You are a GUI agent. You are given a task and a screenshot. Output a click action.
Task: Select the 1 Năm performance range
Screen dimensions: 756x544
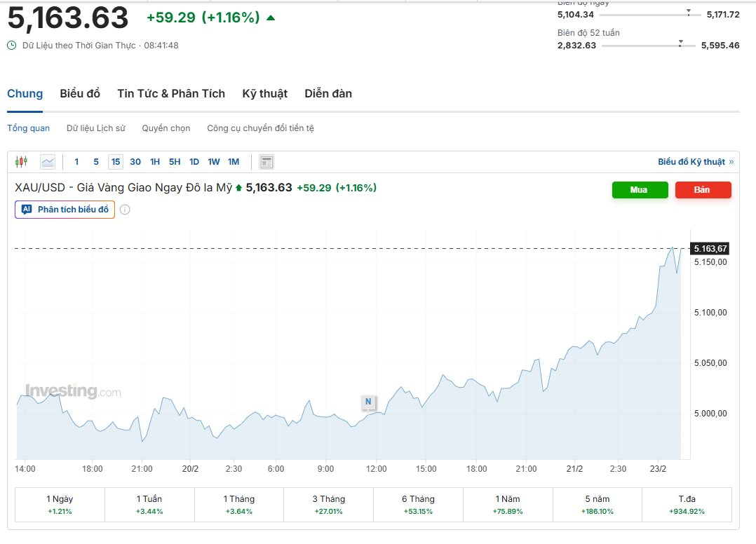point(508,505)
